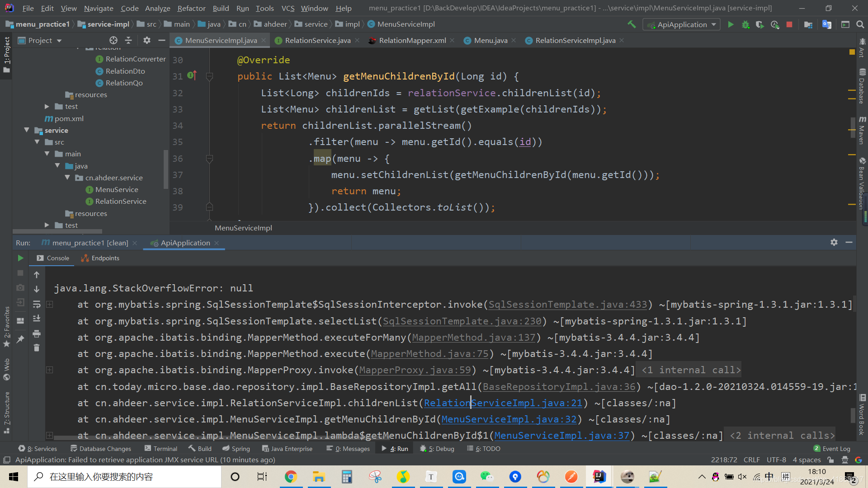The width and height of the screenshot is (868, 488).
Task: Pin the Run tab
Action: pyautogui.click(x=20, y=339)
